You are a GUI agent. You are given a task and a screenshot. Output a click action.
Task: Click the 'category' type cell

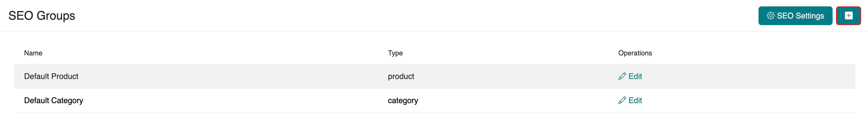403,100
